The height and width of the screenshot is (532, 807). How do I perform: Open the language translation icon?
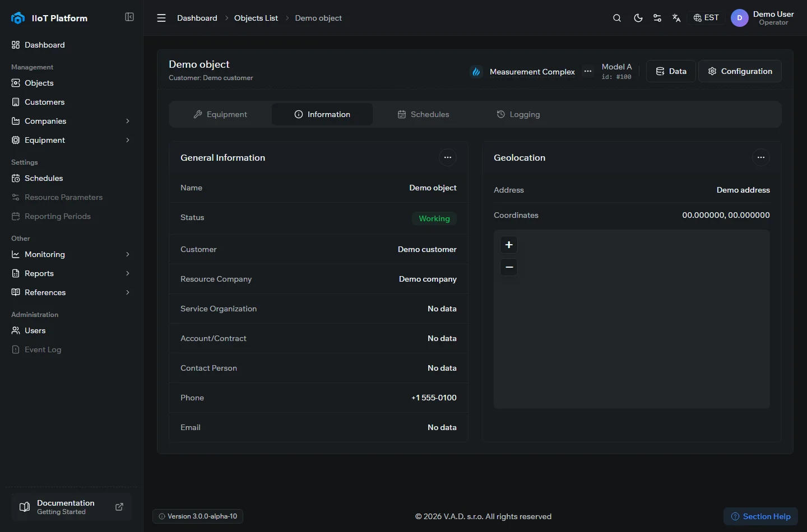676,18
